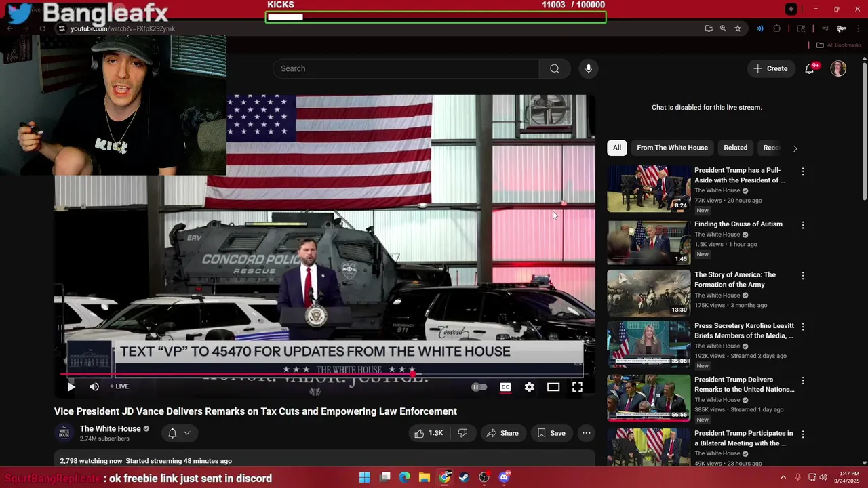Image resolution: width=868 pixels, height=488 pixels.
Task: Mute the video player volume
Action: point(94,386)
